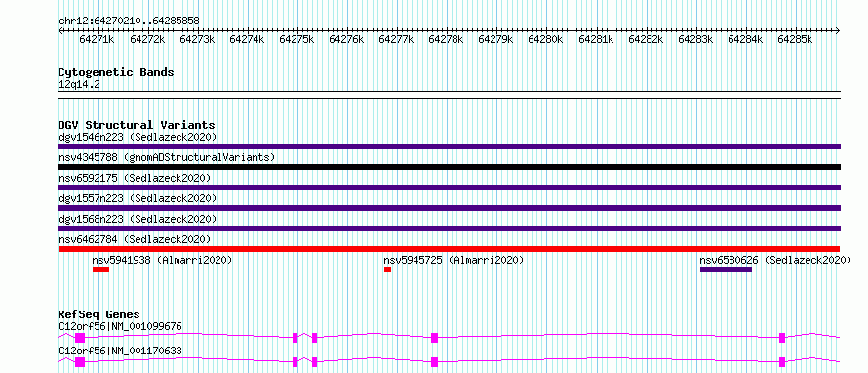The image size is (868, 373).
Task: Select NM_001170633 exon near 64278k
Action: [435, 362]
